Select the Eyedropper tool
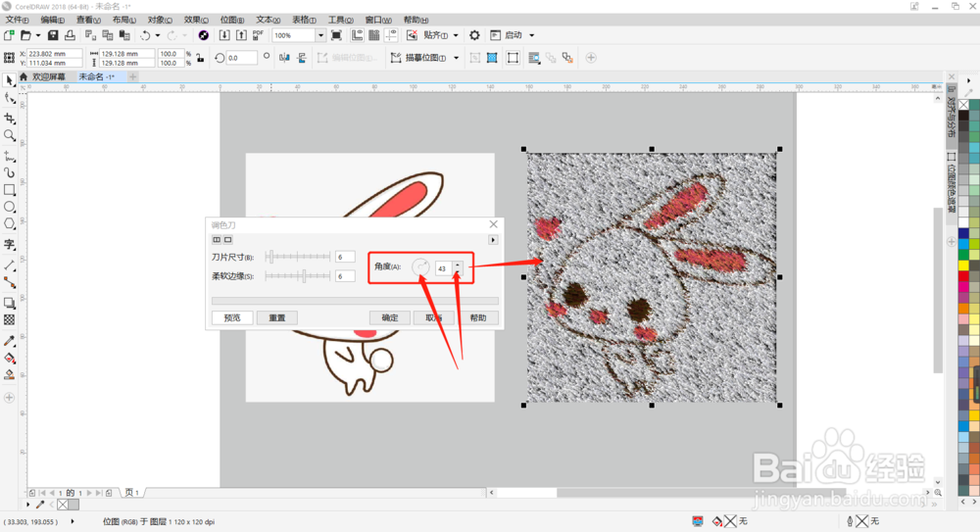980x532 pixels. (9, 341)
